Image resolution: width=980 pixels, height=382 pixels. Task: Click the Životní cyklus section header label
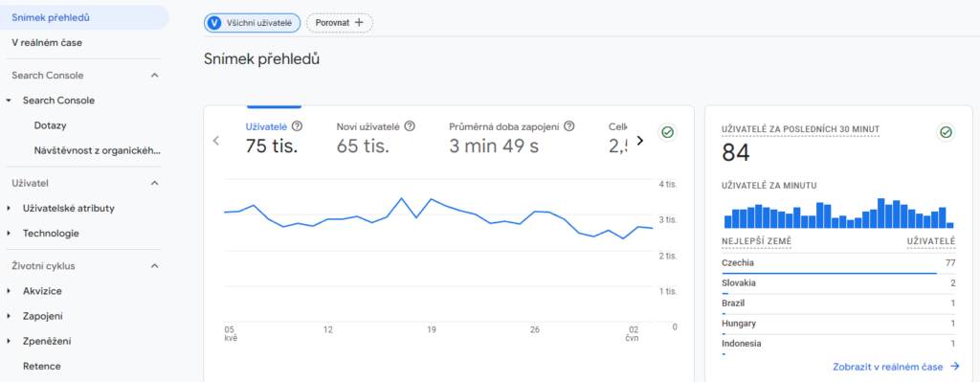click(x=43, y=266)
